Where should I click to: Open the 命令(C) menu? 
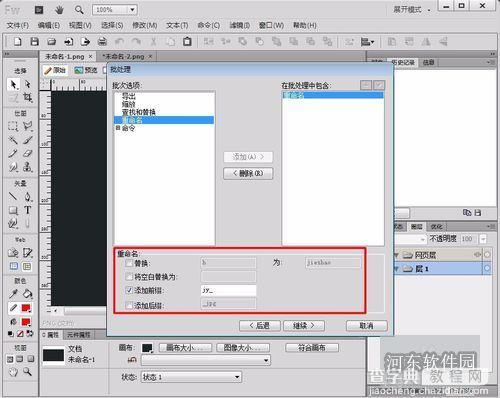209,25
